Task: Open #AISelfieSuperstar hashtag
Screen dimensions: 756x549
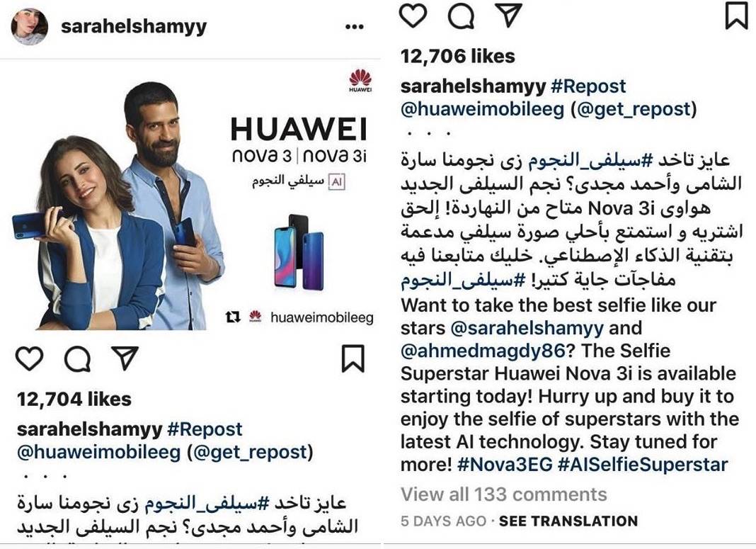Action: (x=643, y=465)
